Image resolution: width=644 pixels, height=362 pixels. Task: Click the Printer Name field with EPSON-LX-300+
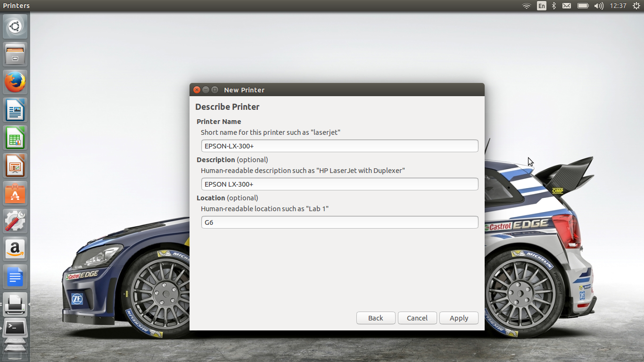[x=339, y=146]
